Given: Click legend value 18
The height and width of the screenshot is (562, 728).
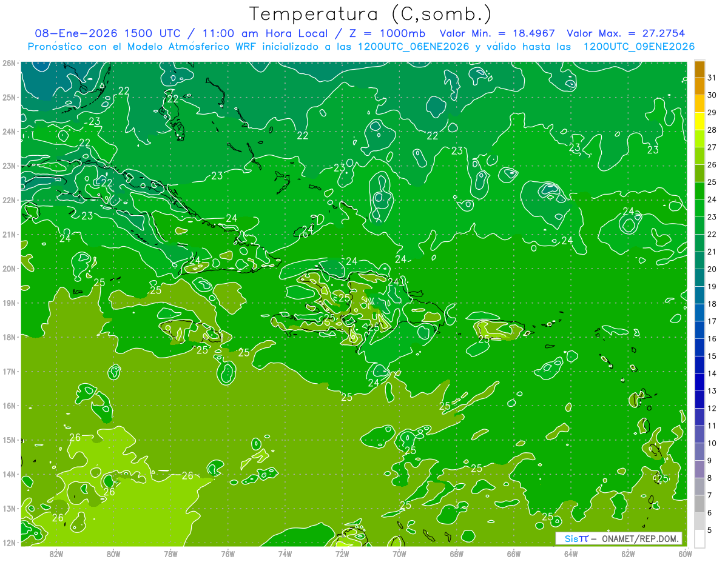Looking at the screenshot, I should click(x=712, y=304).
